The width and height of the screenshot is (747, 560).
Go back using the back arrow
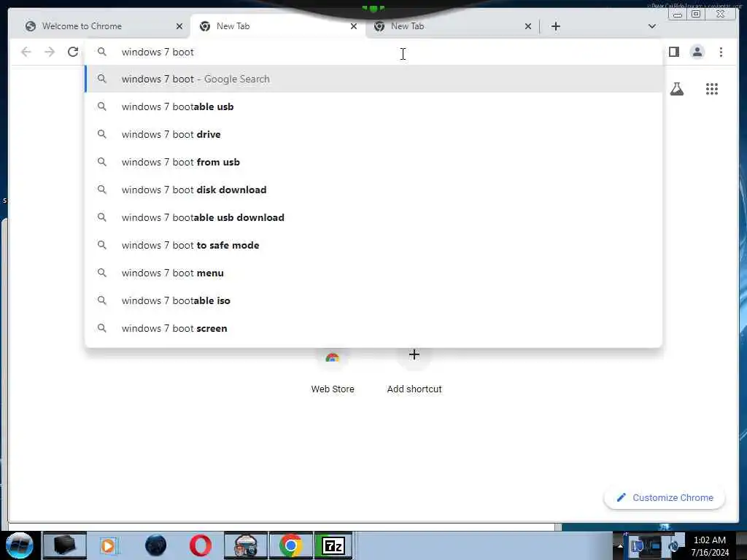point(26,52)
